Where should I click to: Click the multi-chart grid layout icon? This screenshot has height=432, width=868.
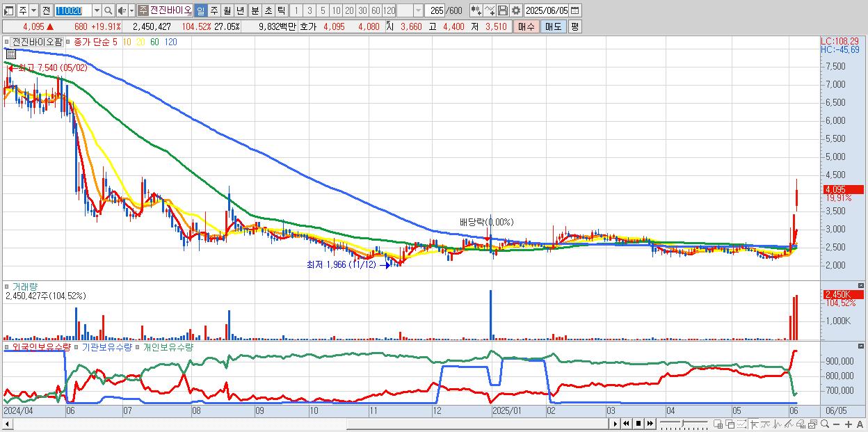718,424
